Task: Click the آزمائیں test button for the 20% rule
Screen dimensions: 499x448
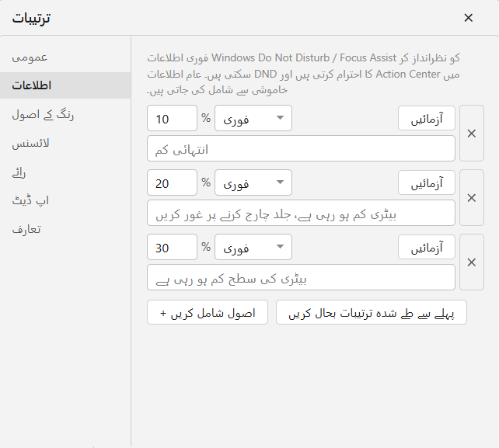Action: point(427,182)
